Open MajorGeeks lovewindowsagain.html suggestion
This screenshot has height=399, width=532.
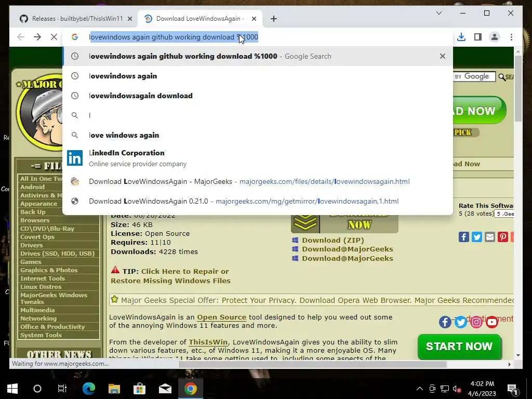pyautogui.click(x=258, y=181)
